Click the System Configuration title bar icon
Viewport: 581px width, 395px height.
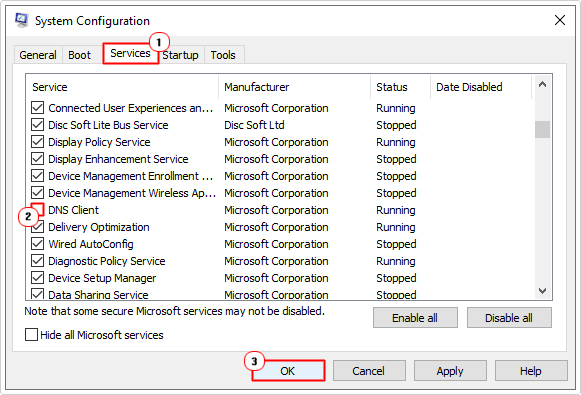pos(21,20)
